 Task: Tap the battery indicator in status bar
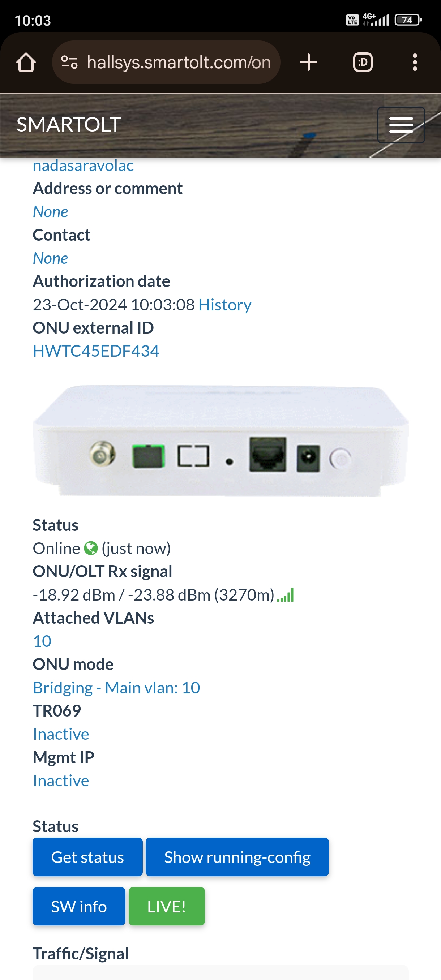point(408,20)
